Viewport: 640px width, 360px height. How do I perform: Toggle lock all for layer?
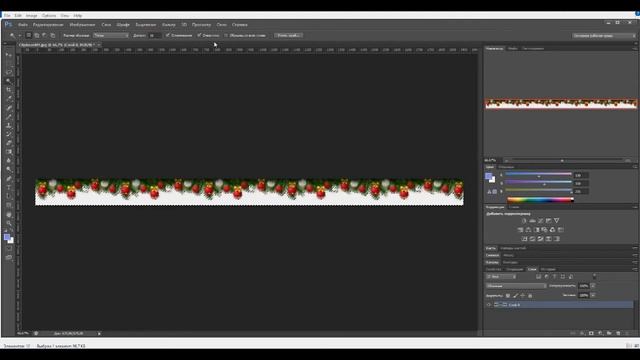click(530, 296)
